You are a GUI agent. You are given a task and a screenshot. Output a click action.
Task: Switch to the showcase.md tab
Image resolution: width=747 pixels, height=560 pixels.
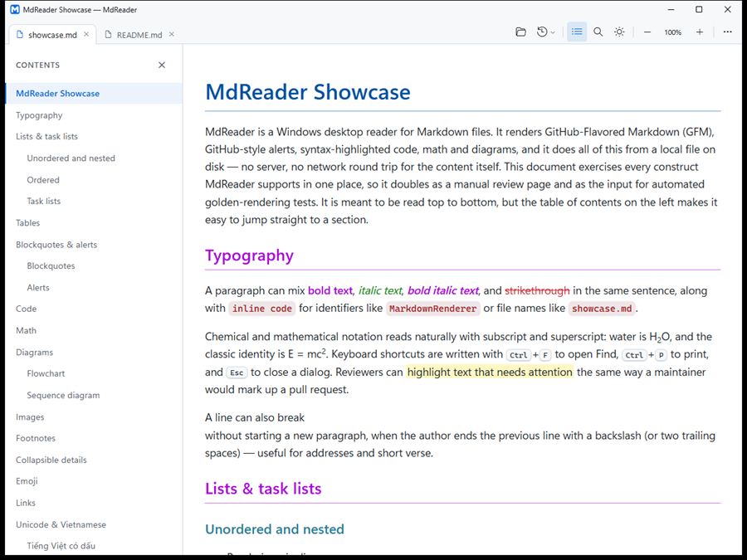52,35
